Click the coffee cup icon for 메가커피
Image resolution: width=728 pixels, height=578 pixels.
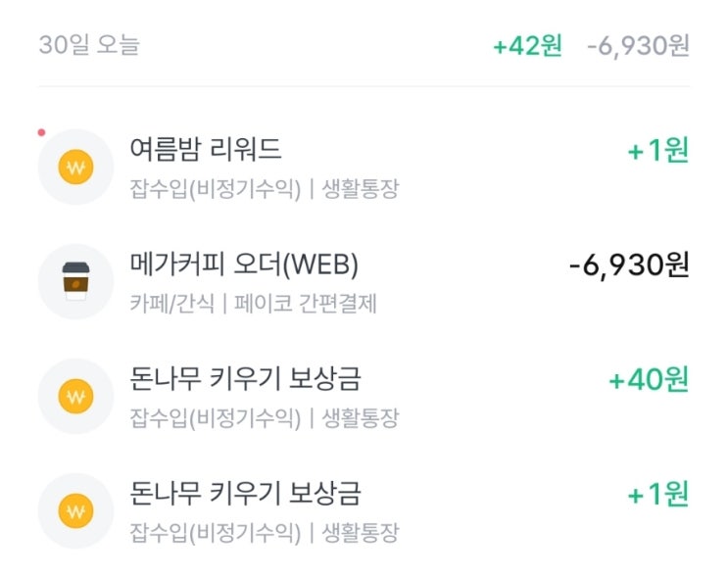click(75, 281)
